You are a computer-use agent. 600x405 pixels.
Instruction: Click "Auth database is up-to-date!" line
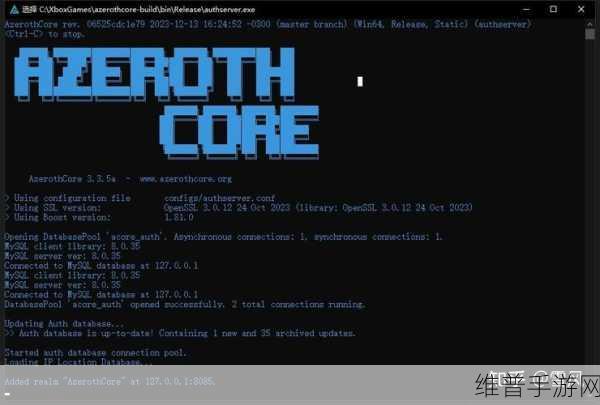pos(180,333)
